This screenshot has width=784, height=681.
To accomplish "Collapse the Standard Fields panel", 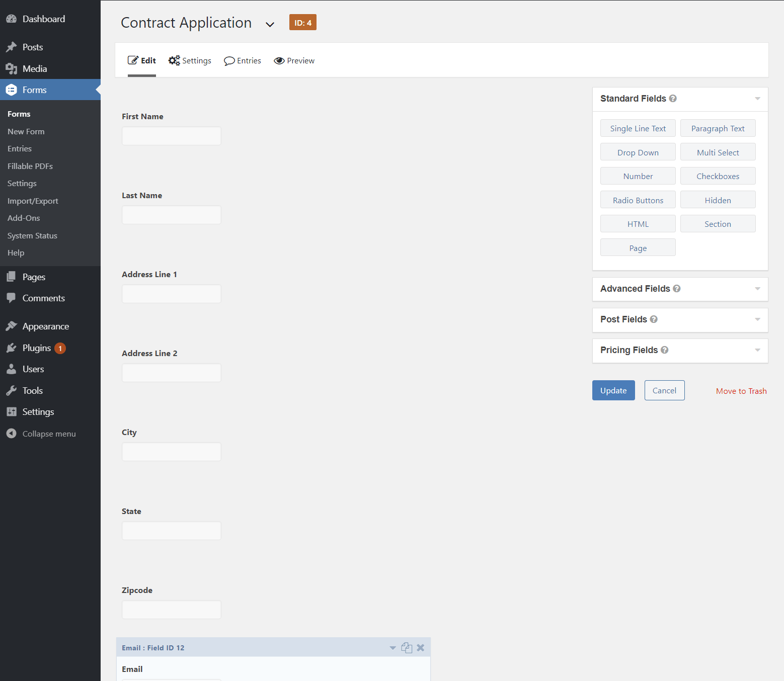I will pyautogui.click(x=757, y=99).
